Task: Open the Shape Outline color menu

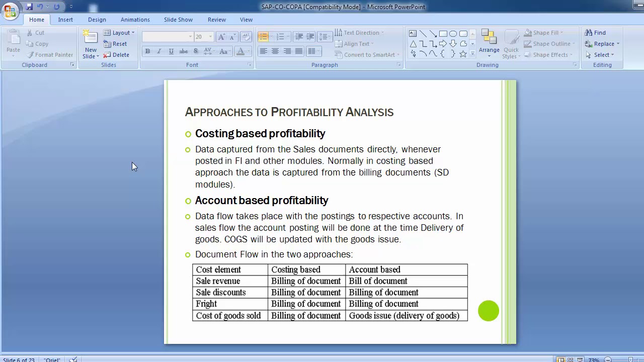Action: point(549,44)
